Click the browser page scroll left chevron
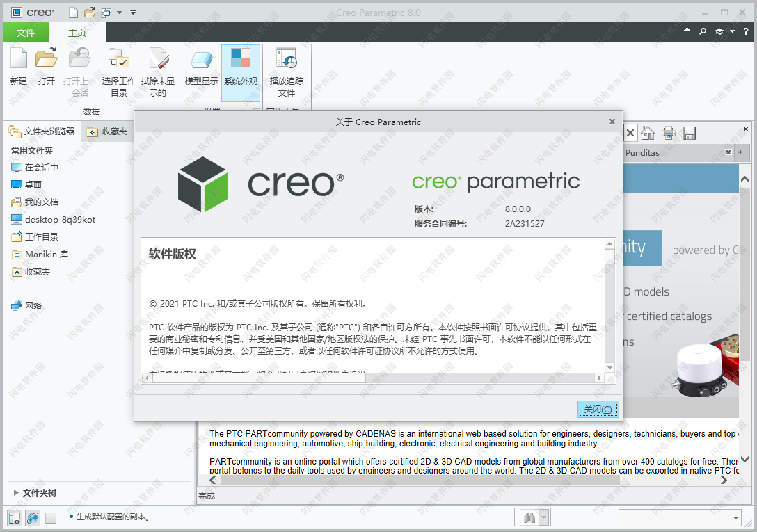757x532 pixels. coord(213,480)
